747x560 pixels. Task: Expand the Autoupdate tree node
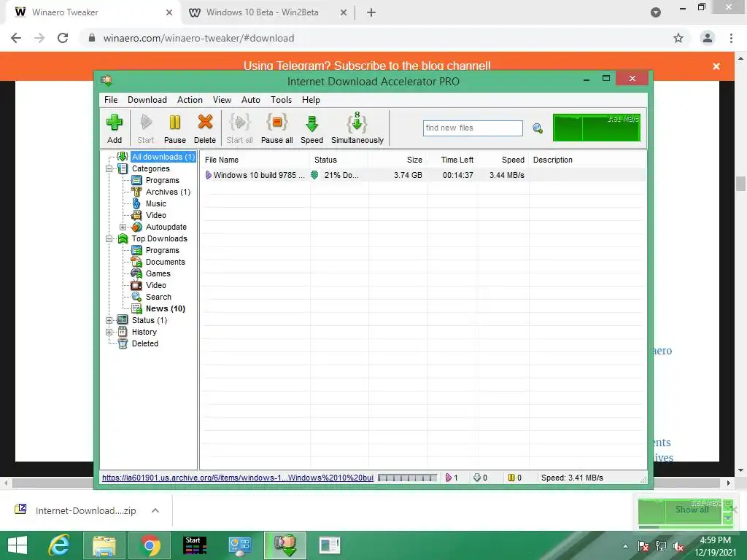[123, 227]
